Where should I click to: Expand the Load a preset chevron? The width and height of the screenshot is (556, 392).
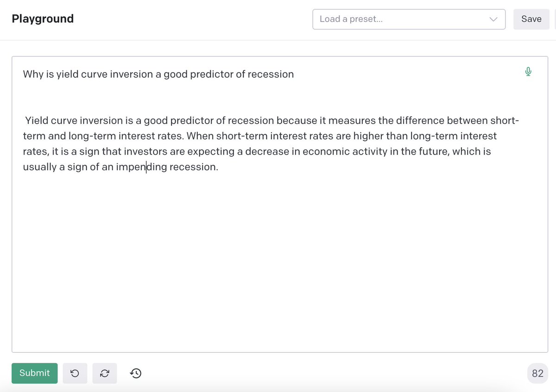[493, 19]
